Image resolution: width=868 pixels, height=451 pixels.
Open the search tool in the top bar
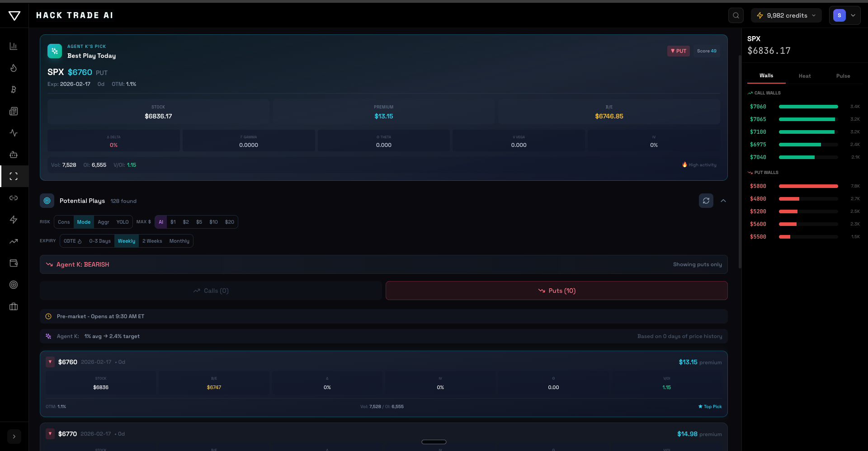(x=736, y=15)
